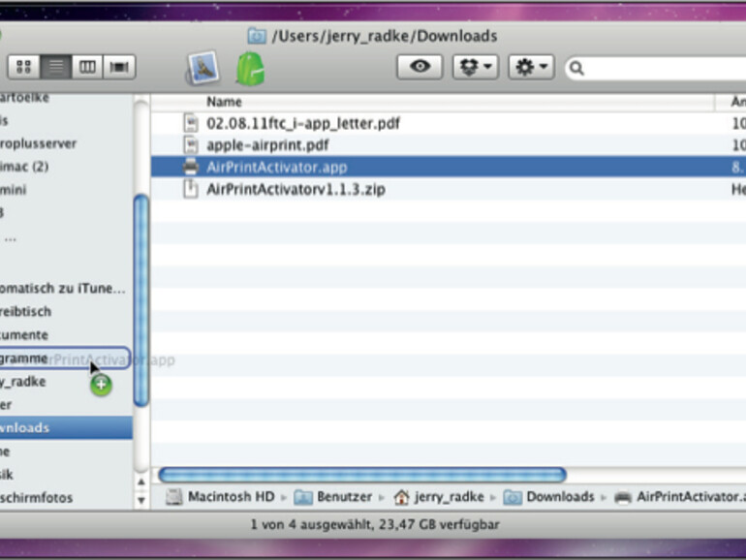Go to Downloads in path bar

[x=560, y=497]
